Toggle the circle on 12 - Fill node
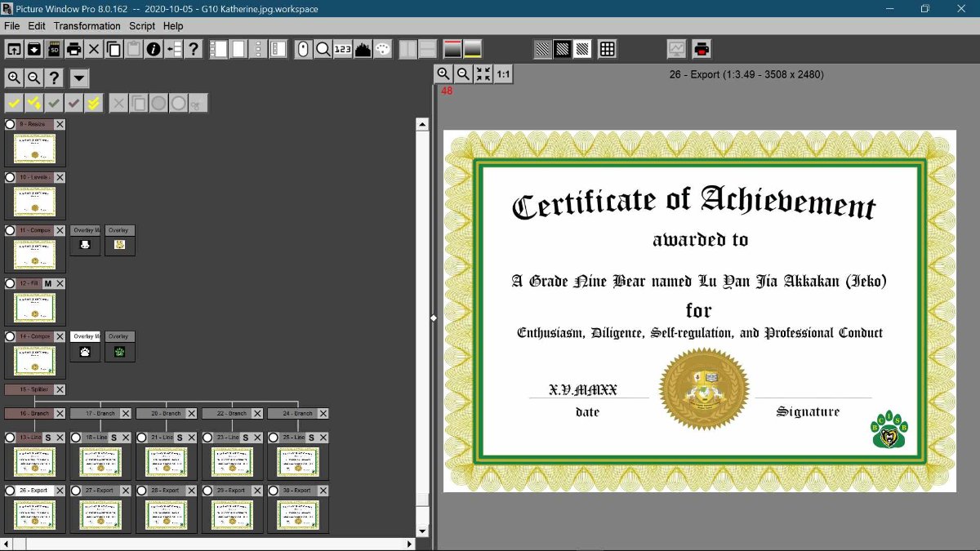The width and height of the screenshot is (980, 551). pyautogui.click(x=10, y=283)
